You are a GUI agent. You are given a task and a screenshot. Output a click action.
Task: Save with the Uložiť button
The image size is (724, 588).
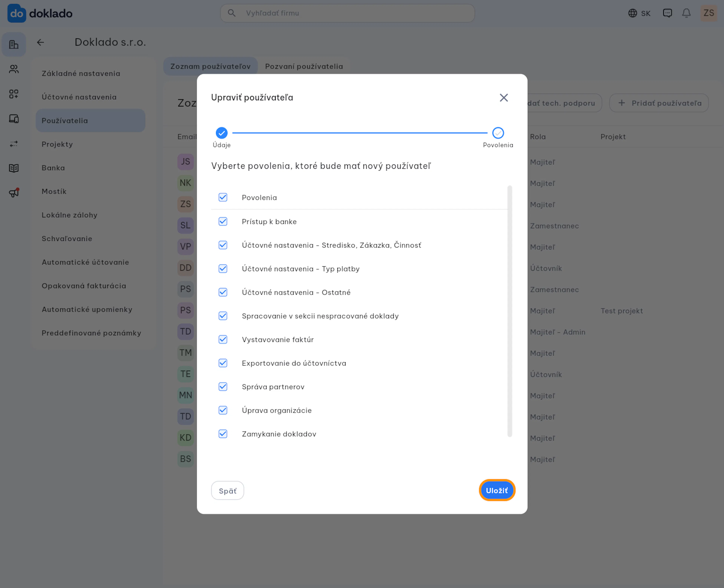[x=497, y=490]
